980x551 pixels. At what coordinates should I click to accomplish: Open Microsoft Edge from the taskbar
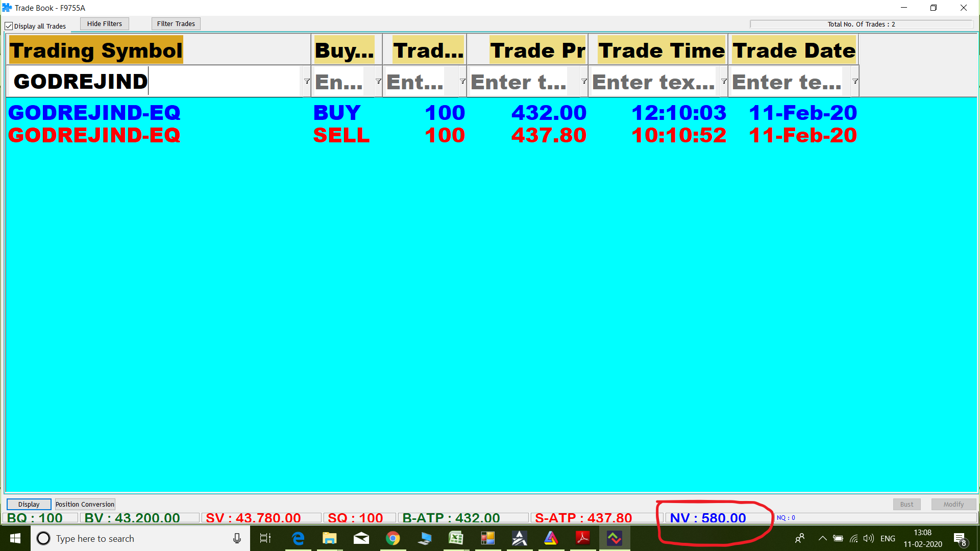pos(298,538)
